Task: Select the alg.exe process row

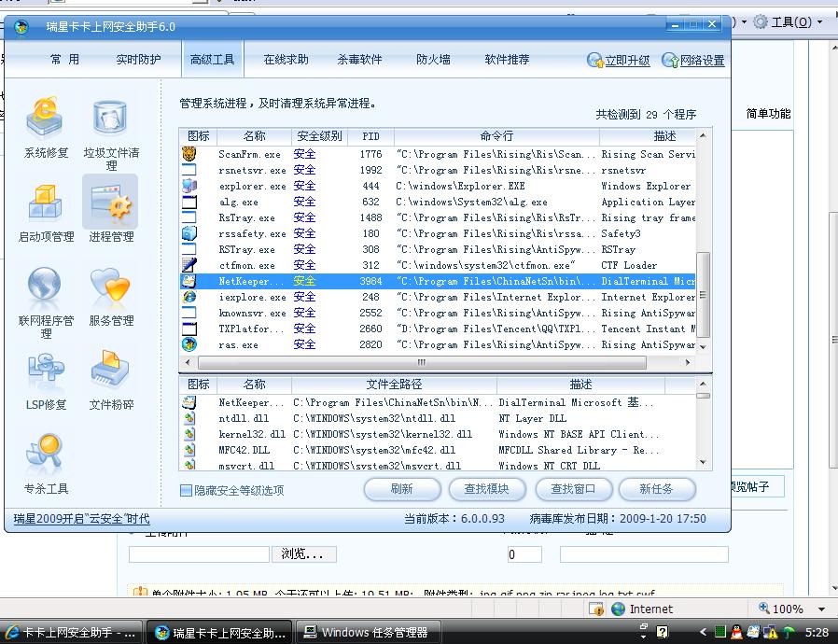Action: coord(438,202)
